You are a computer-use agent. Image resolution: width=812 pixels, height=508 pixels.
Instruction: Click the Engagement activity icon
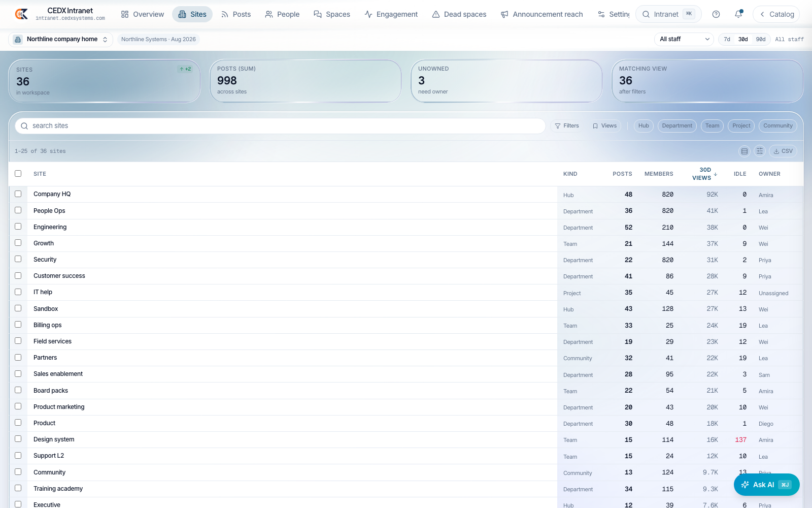click(368, 14)
